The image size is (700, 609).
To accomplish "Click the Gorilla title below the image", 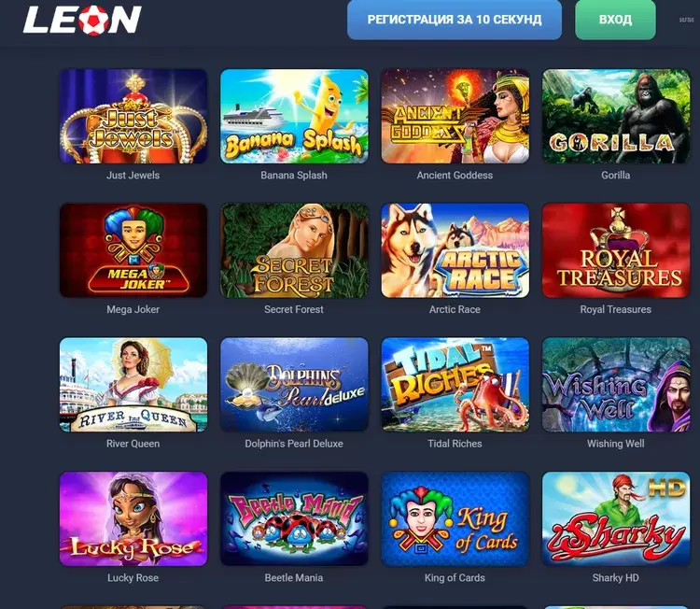I will [615, 176].
